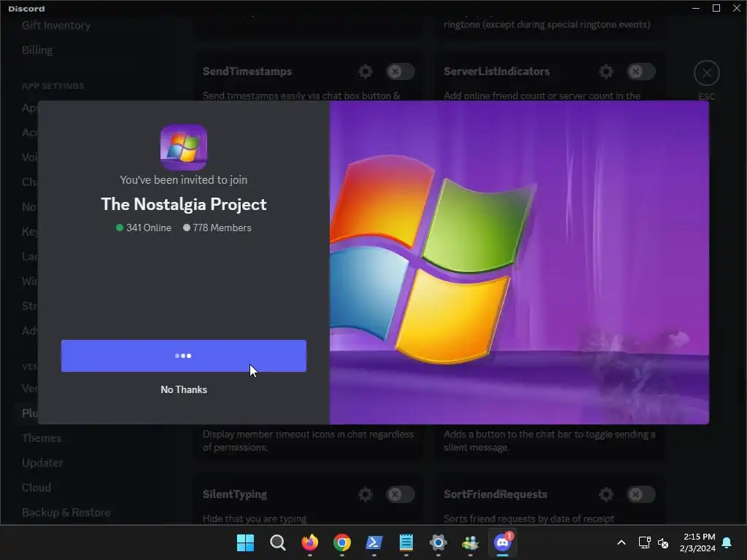
Task: Click the Discord taskbar icon
Action: click(x=503, y=542)
